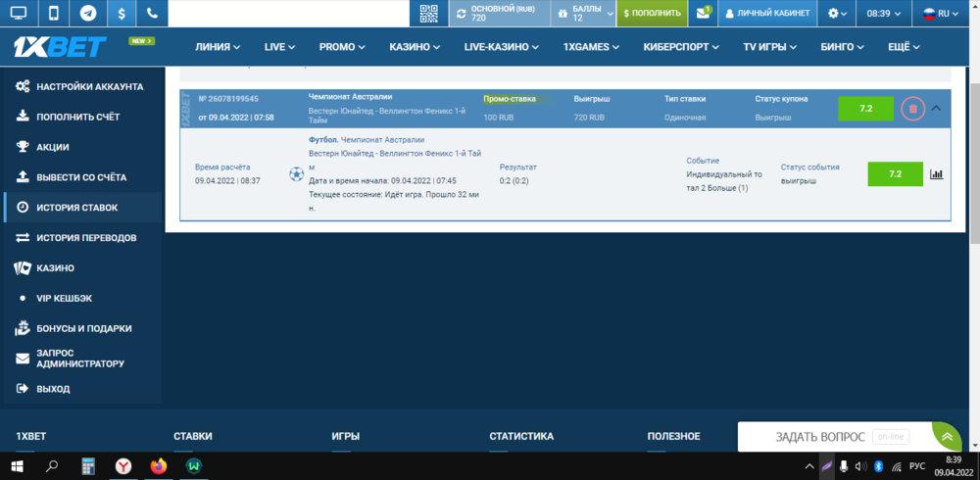
Task: Click the СТАВКИ footer heading
Action: pos(192,436)
